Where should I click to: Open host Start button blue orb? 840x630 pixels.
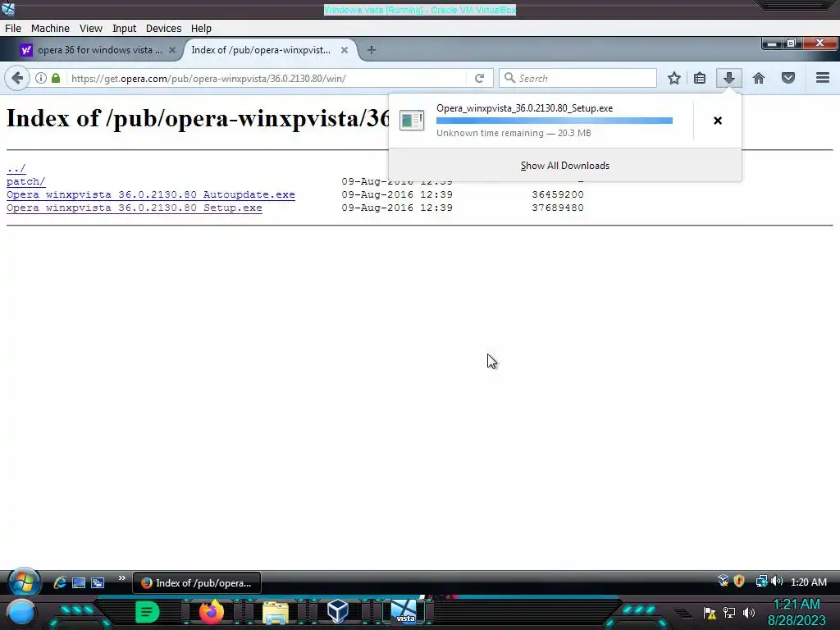point(21,614)
